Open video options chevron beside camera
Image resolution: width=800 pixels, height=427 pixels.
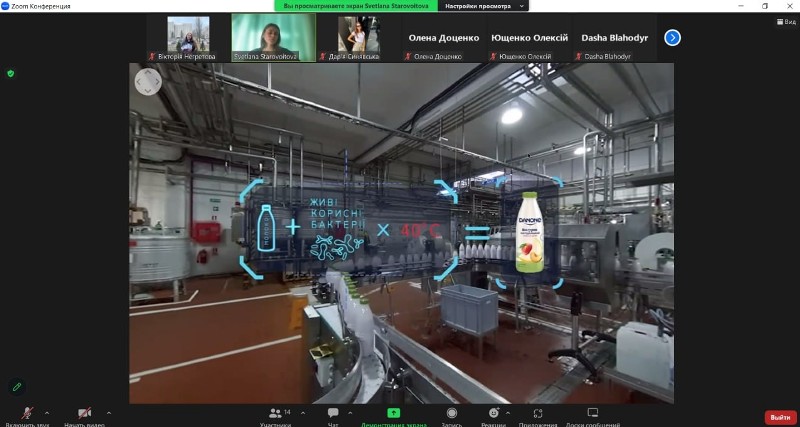[x=108, y=413]
